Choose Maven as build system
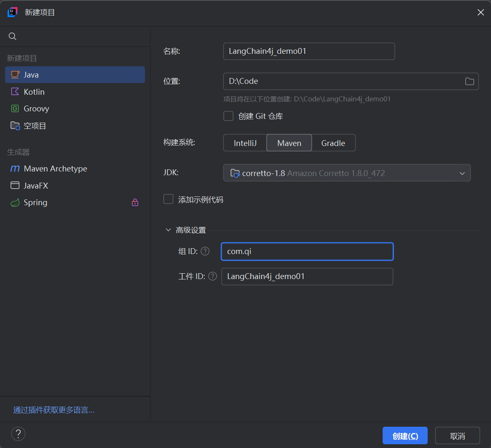Screen dimensions: 491x448 (x=289, y=143)
